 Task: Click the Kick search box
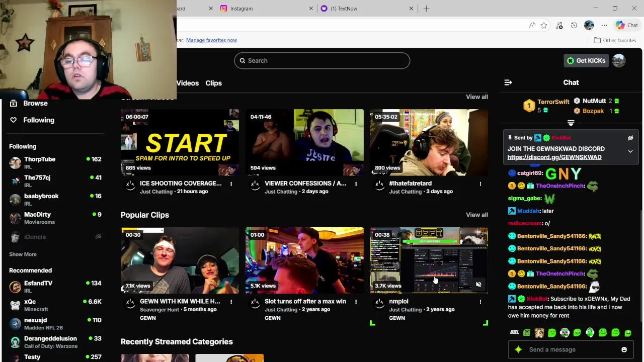[x=322, y=61]
